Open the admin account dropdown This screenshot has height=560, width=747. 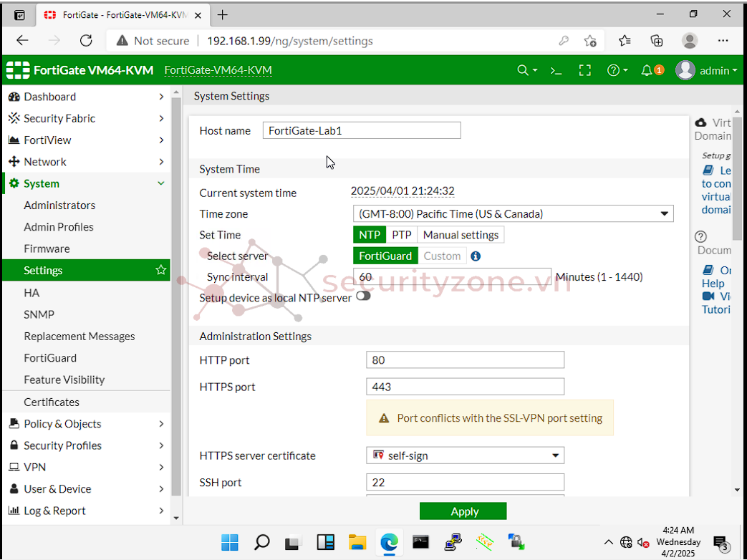[x=718, y=70]
